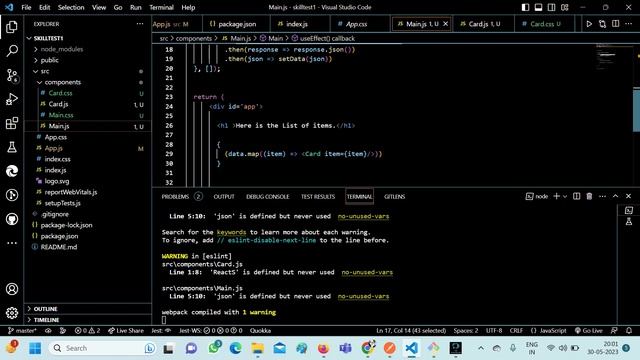Split the terminal panel

point(576,196)
